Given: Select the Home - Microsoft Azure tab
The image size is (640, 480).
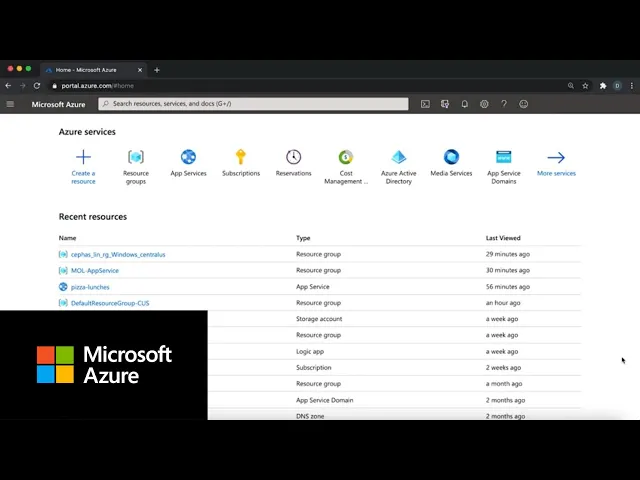Looking at the screenshot, I should pyautogui.click(x=93, y=70).
